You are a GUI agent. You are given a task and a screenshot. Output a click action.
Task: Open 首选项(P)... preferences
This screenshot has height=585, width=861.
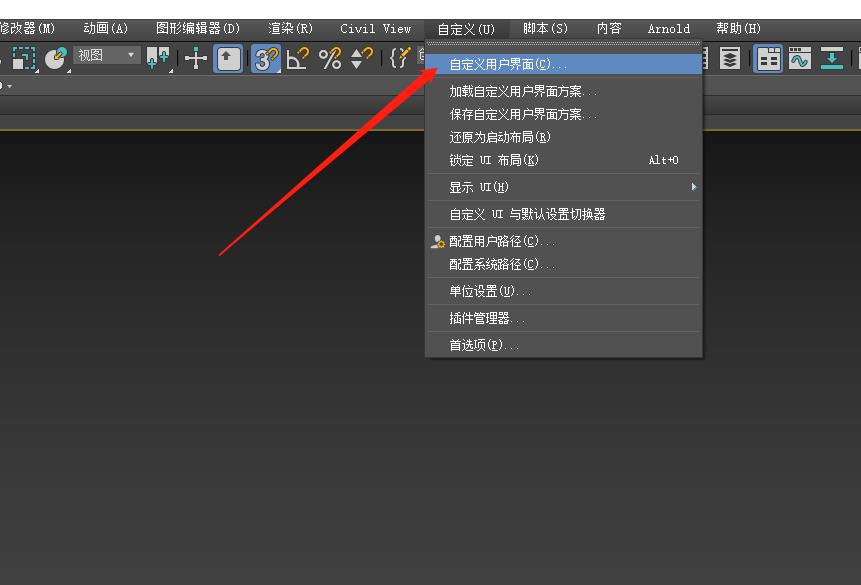pos(564,345)
